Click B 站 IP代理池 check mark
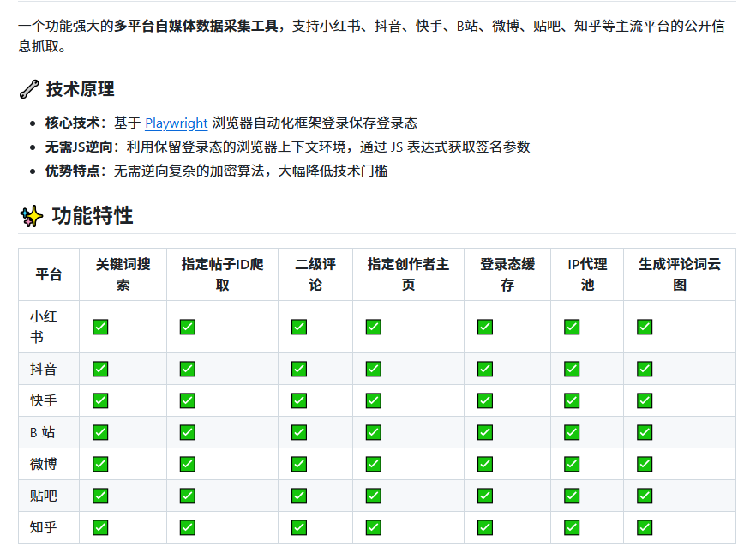The height and width of the screenshot is (559, 756). [x=572, y=432]
